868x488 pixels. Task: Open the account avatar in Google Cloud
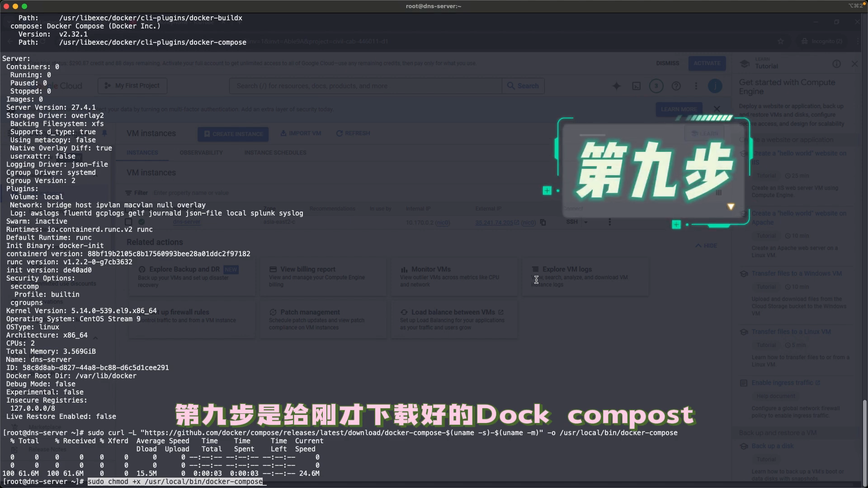715,86
